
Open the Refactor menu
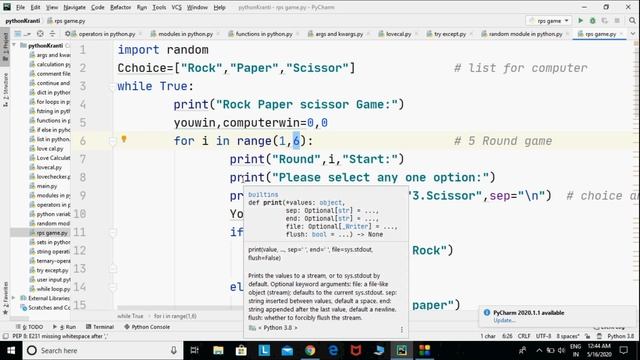(120, 7)
